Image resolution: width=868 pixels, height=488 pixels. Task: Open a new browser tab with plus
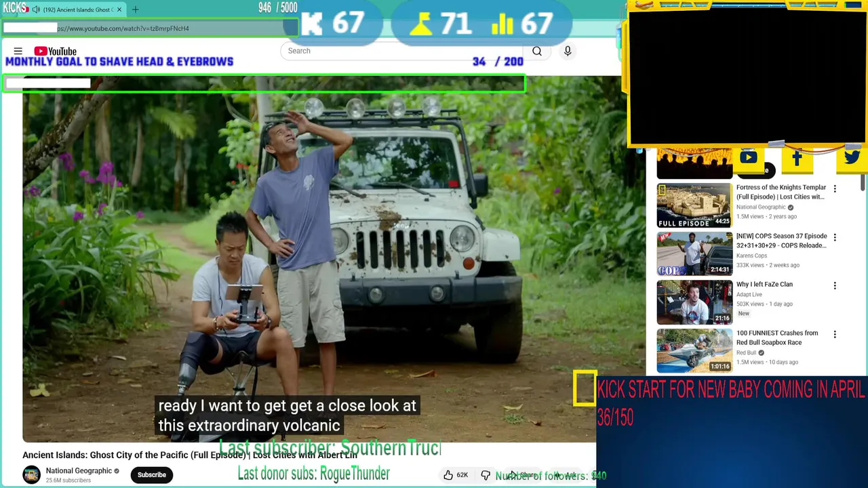pyautogui.click(x=135, y=9)
